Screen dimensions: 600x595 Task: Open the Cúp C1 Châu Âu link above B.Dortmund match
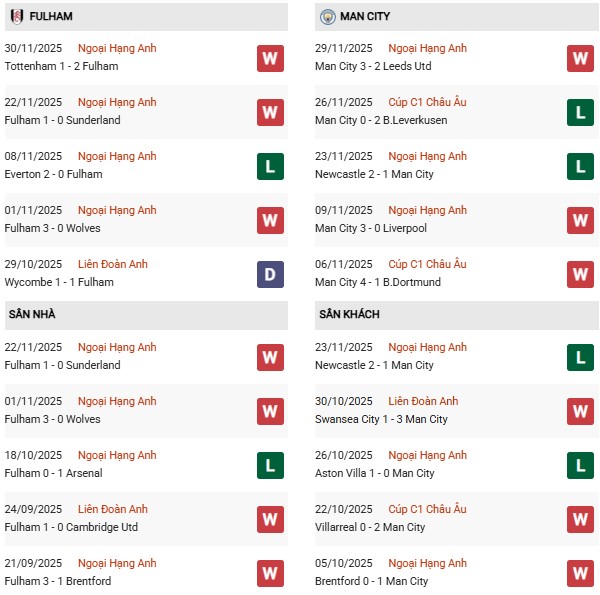(x=427, y=264)
